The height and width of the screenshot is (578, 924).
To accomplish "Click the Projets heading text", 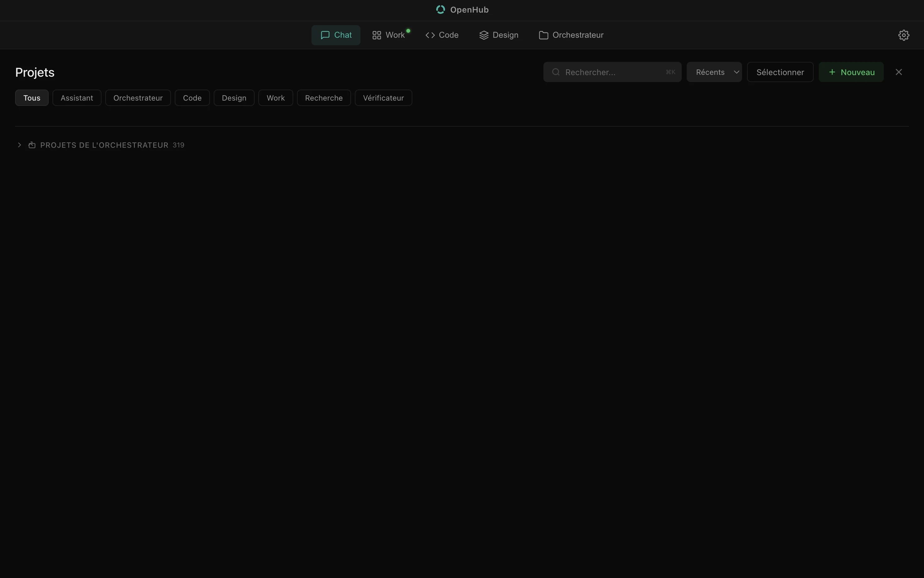I will pos(35,72).
